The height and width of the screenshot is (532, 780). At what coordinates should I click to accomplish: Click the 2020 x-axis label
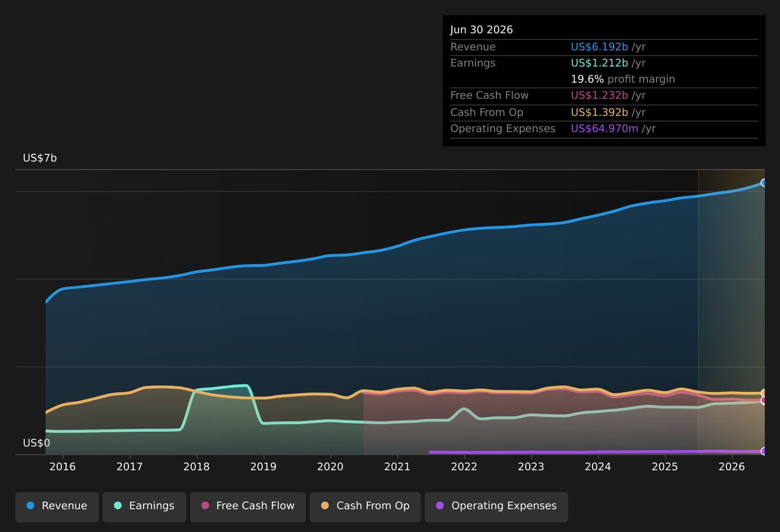330,467
